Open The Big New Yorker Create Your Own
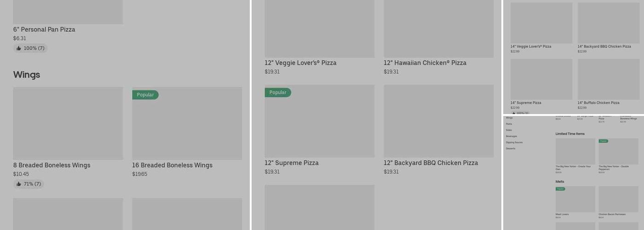Viewport: 644px width, 230px height. [575, 167]
